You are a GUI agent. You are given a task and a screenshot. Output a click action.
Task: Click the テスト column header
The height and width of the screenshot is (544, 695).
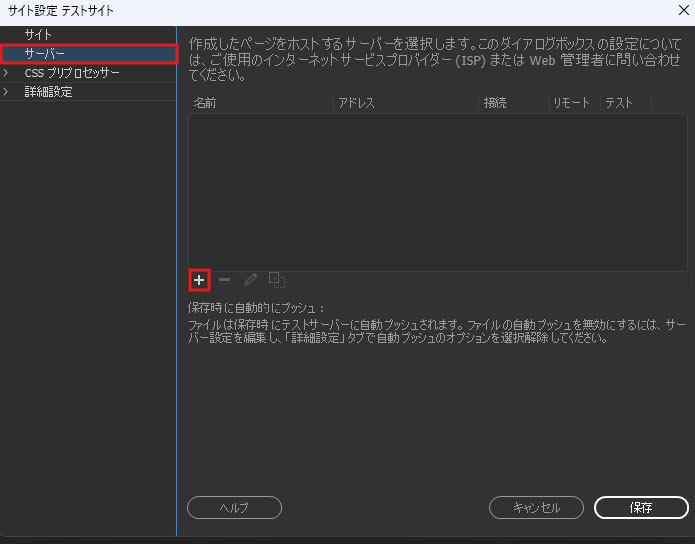(626, 103)
